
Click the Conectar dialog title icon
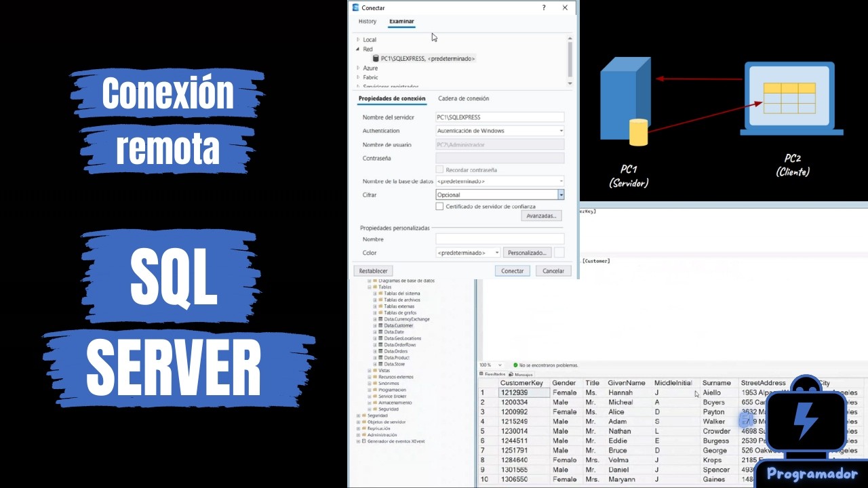pyautogui.click(x=356, y=7)
